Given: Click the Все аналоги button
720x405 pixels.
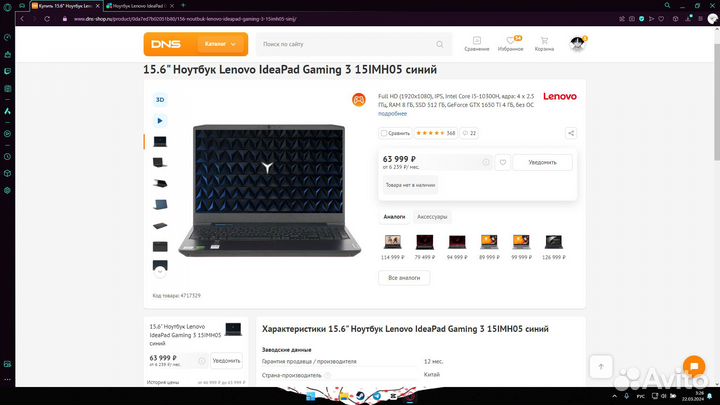Looking at the screenshot, I should point(404,278).
